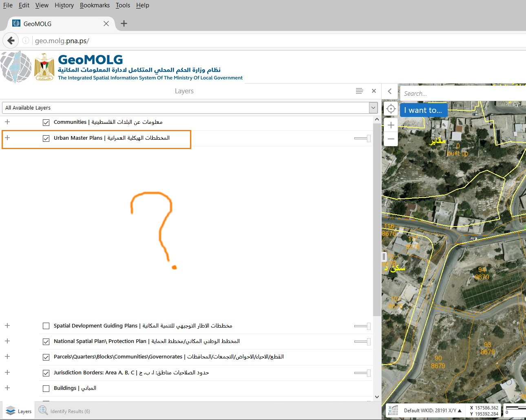The image size is (526, 420).
Task: Toggle the Communities layer checkbox
Action: (x=46, y=122)
